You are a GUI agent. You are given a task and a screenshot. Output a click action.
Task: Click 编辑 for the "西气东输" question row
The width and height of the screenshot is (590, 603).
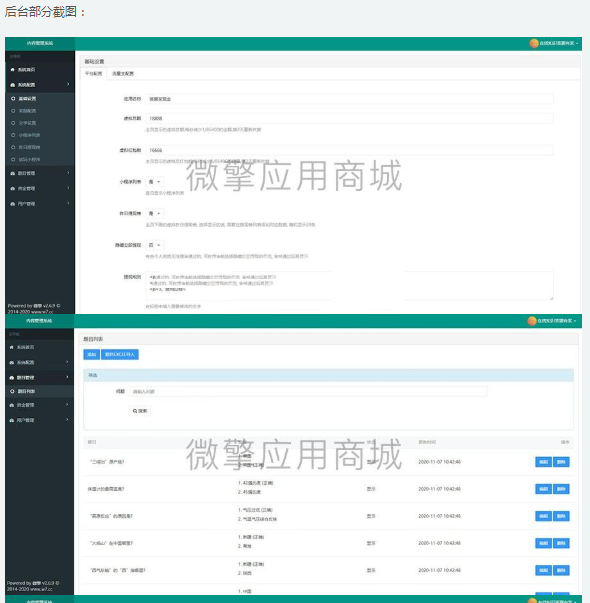pos(543,570)
